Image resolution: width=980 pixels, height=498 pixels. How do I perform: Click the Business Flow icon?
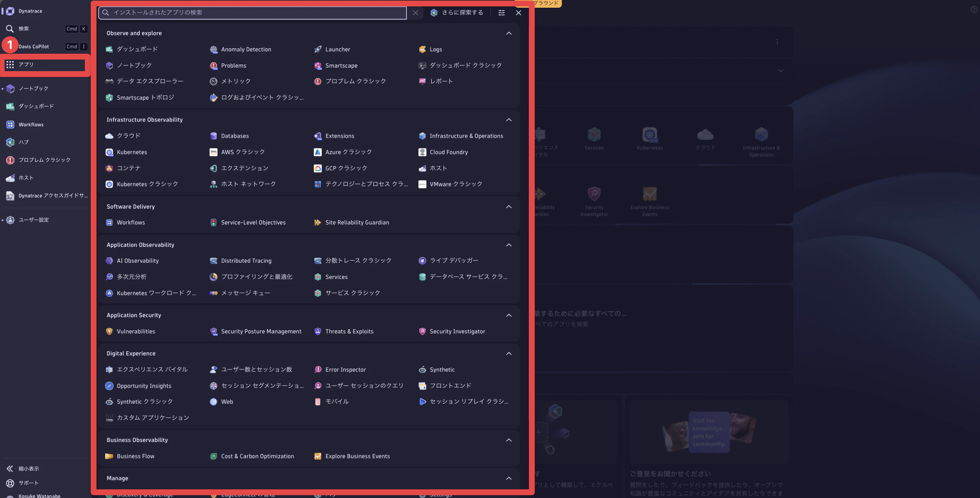[x=109, y=456]
